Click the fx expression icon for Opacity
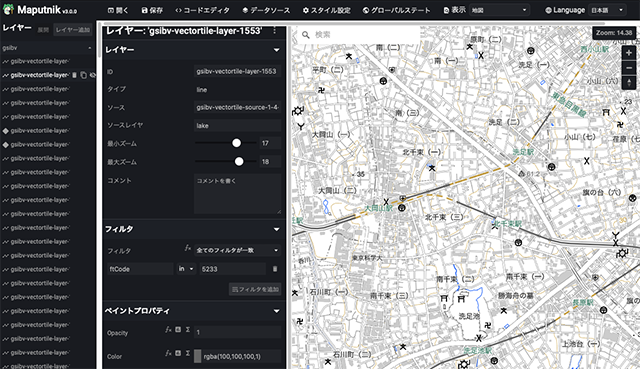640x369 pixels. click(x=168, y=330)
